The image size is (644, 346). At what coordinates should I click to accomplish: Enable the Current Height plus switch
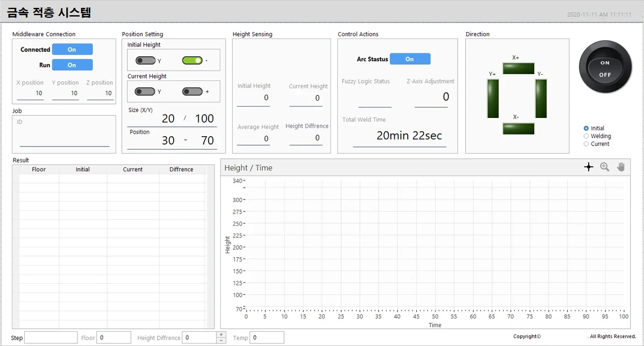pos(192,91)
